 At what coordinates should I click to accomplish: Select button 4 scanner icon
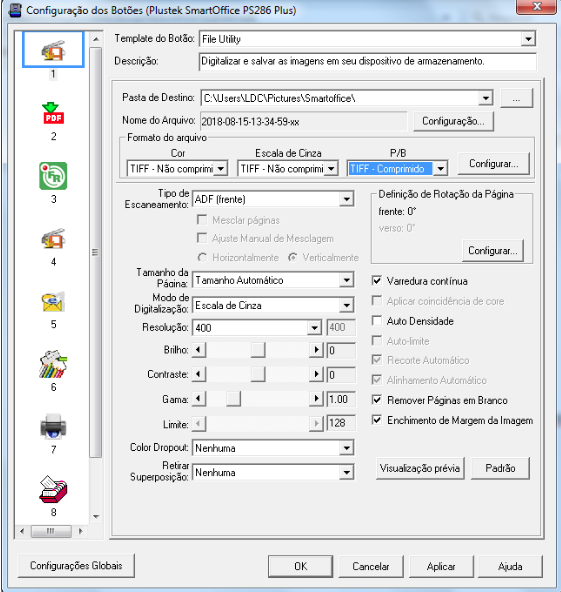53,239
